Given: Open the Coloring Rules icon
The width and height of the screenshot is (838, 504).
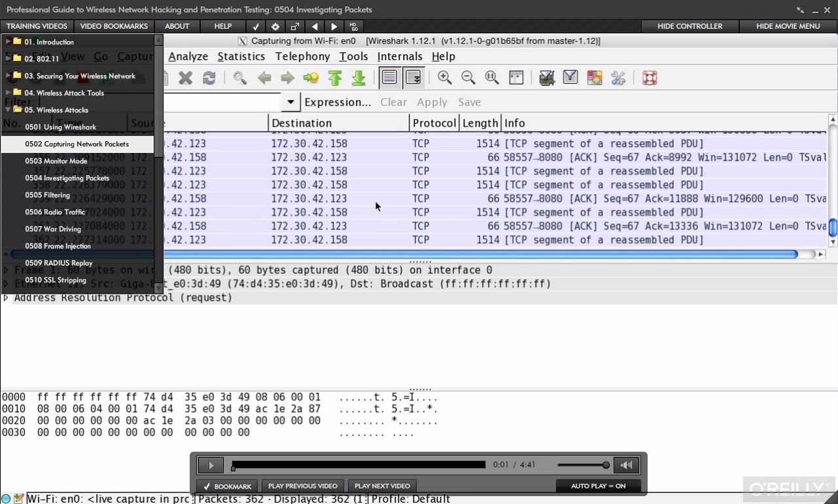Looking at the screenshot, I should [x=594, y=78].
